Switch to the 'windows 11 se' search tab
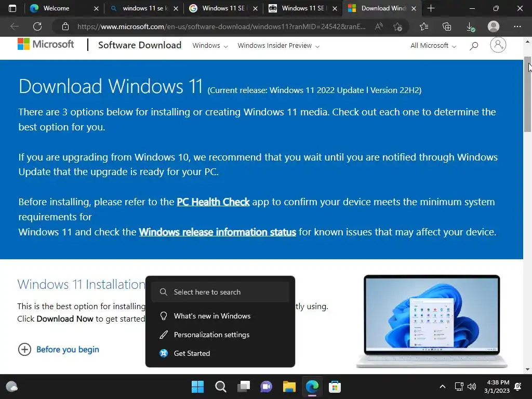The width and height of the screenshot is (532, 399). click(145, 8)
